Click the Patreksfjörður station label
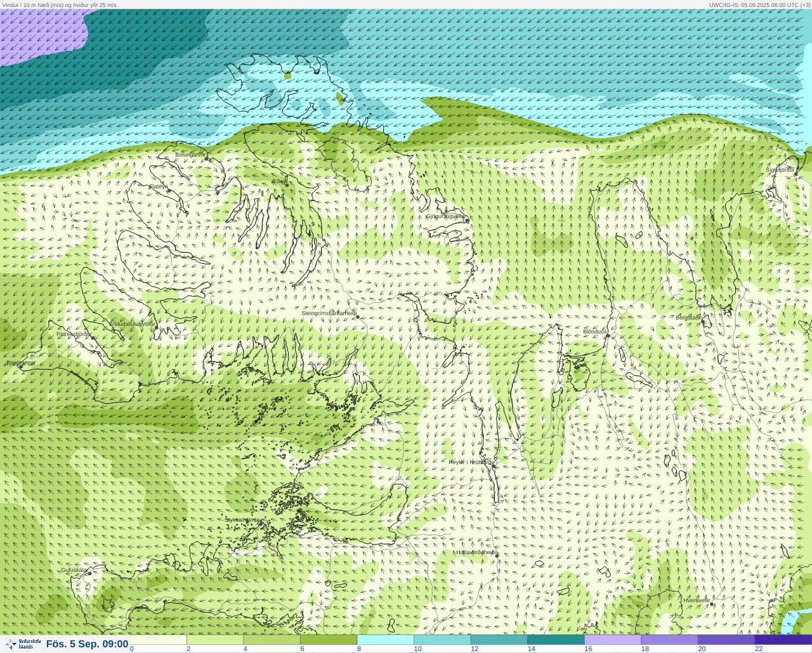Viewport: 812px width, 653px height. point(74,333)
